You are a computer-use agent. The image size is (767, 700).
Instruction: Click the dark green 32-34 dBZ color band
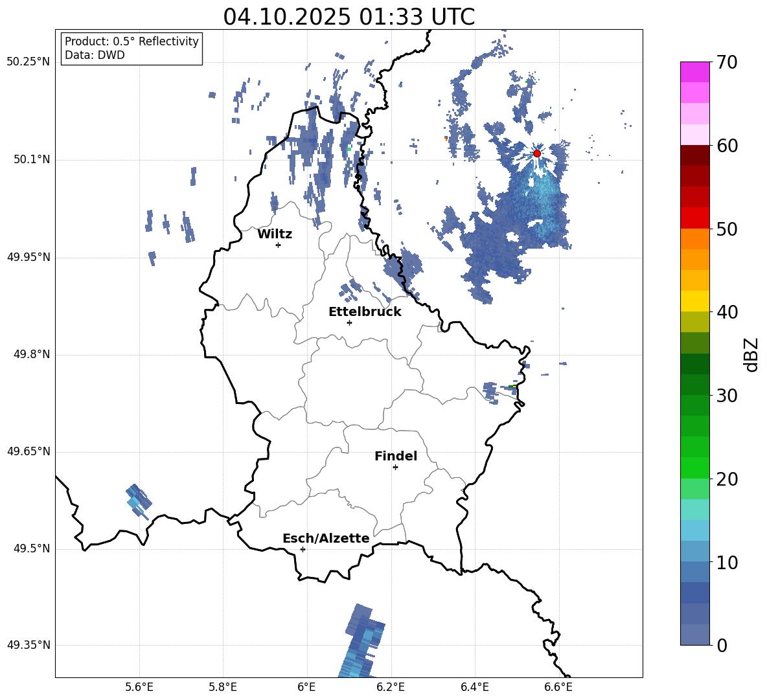click(695, 364)
